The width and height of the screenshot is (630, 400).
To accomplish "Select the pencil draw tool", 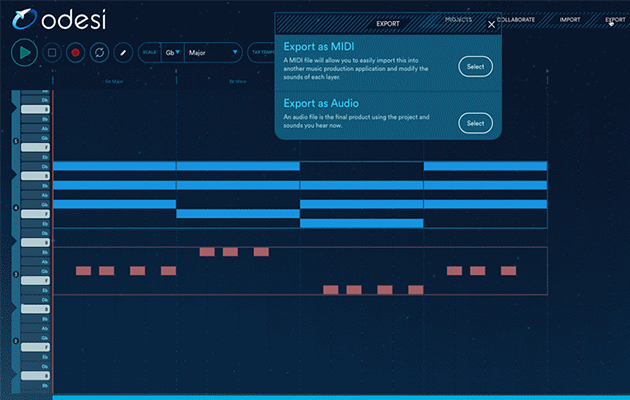I will (123, 51).
